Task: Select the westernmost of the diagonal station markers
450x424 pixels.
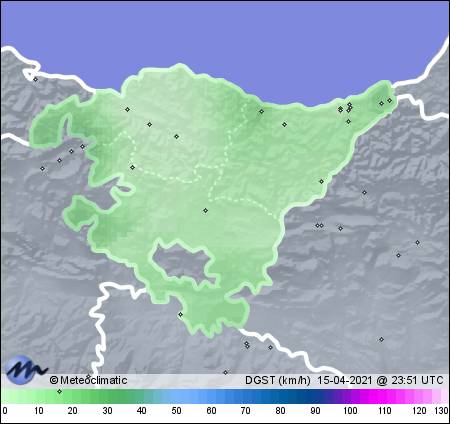Action: coord(42,168)
